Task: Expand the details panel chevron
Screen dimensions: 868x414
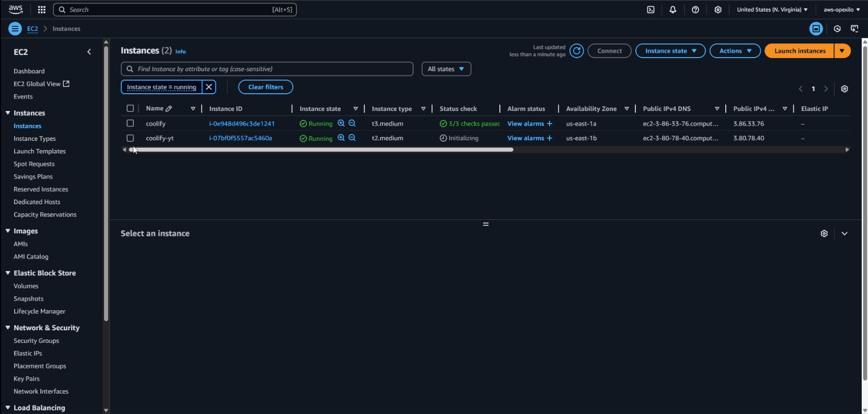Action: click(844, 233)
